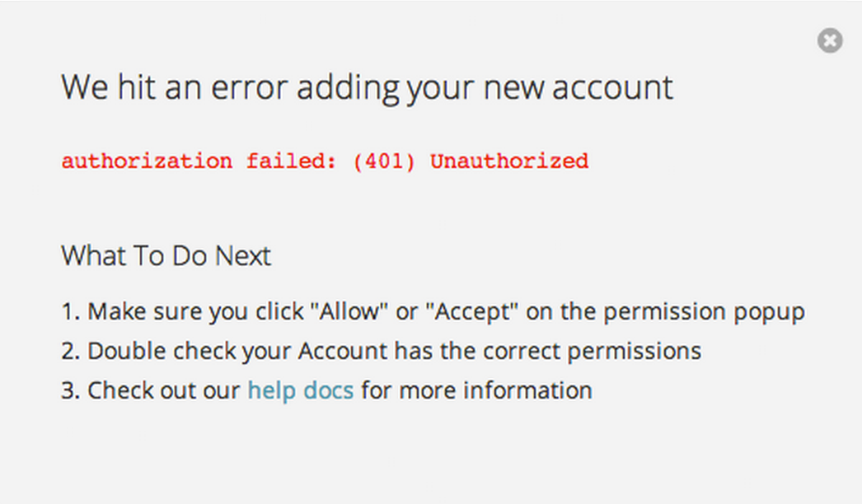The image size is (862, 504).
Task: Click the "Check out our" text in step three
Action: click(x=164, y=391)
